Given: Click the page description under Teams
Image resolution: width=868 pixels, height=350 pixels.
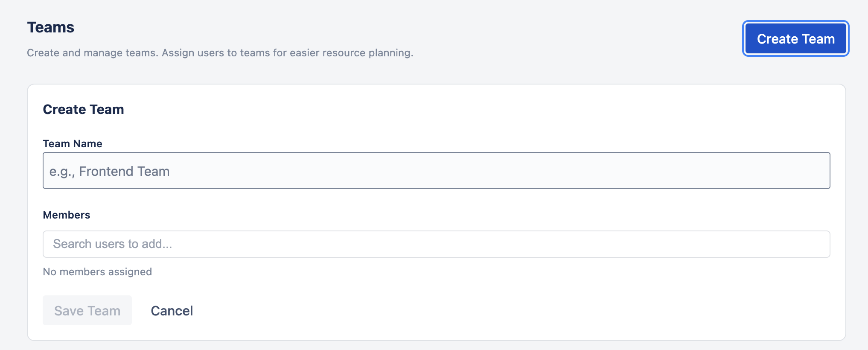Looking at the screenshot, I should 220,52.
